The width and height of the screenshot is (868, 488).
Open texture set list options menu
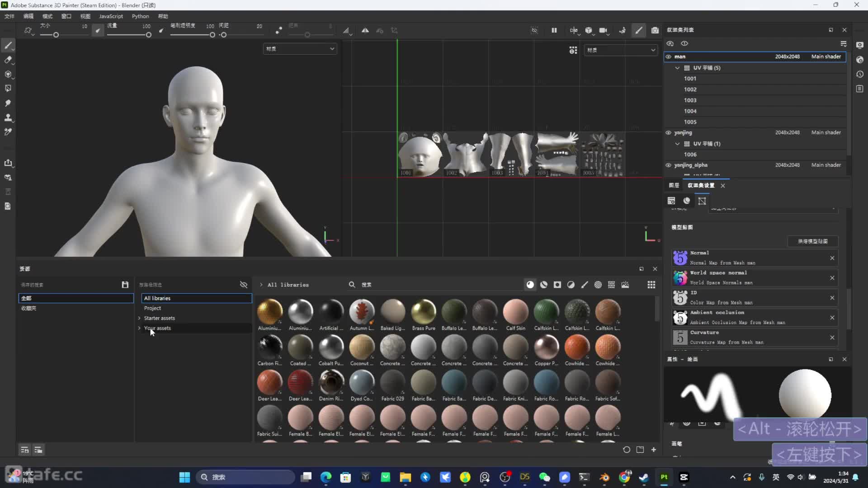tap(844, 43)
